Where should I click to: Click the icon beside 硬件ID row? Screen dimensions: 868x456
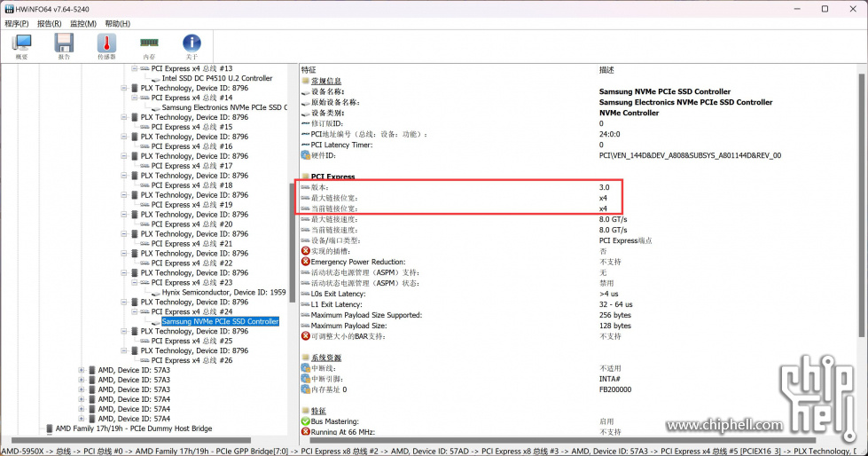(x=306, y=155)
